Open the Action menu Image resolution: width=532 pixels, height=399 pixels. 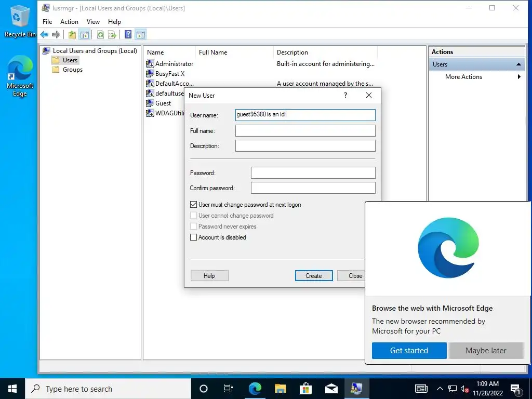(x=69, y=22)
